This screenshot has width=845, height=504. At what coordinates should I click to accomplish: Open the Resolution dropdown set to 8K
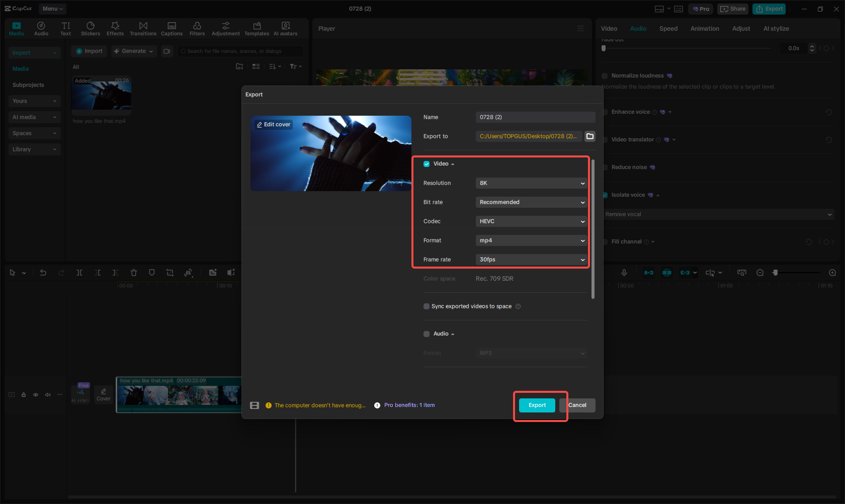pos(531,183)
